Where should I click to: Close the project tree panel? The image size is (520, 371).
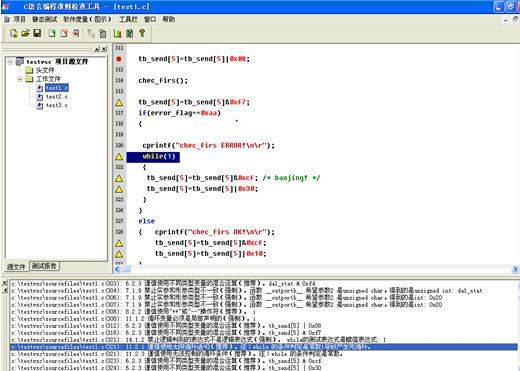coord(104,49)
